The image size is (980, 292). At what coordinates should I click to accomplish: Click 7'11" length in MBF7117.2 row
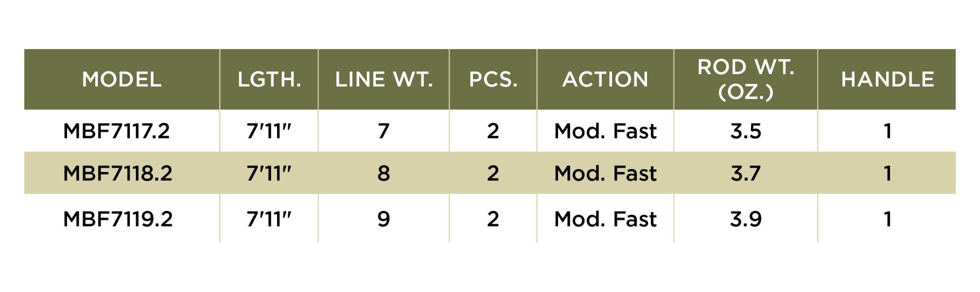click(269, 131)
